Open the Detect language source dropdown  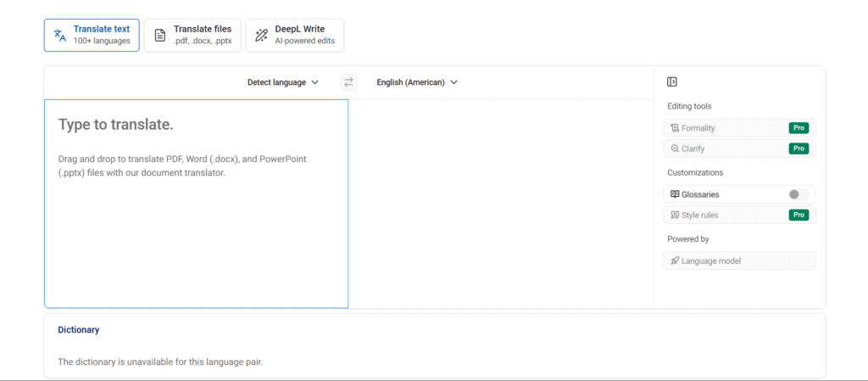tap(282, 82)
